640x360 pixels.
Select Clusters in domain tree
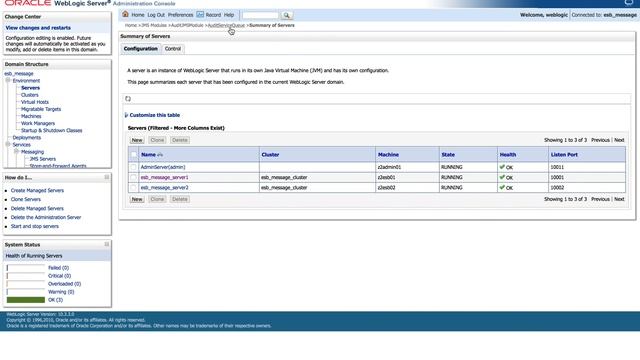29,95
